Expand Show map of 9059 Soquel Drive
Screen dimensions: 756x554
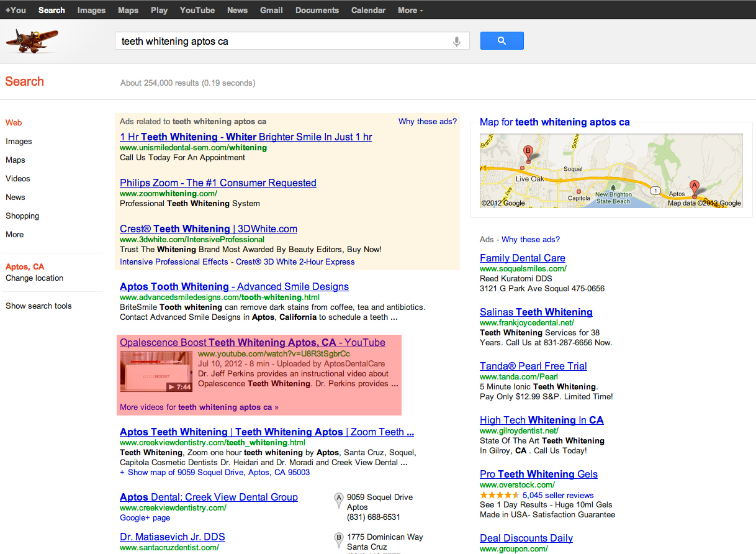point(215,473)
